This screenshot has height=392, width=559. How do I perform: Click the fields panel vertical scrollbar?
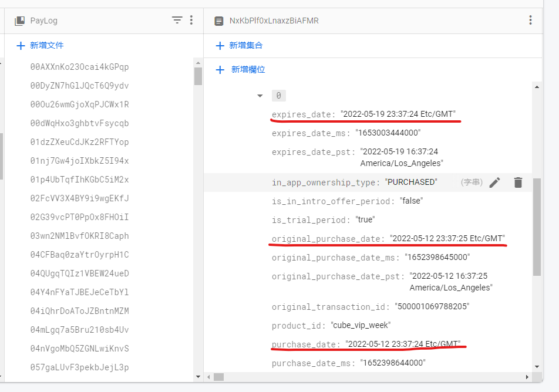537,227
